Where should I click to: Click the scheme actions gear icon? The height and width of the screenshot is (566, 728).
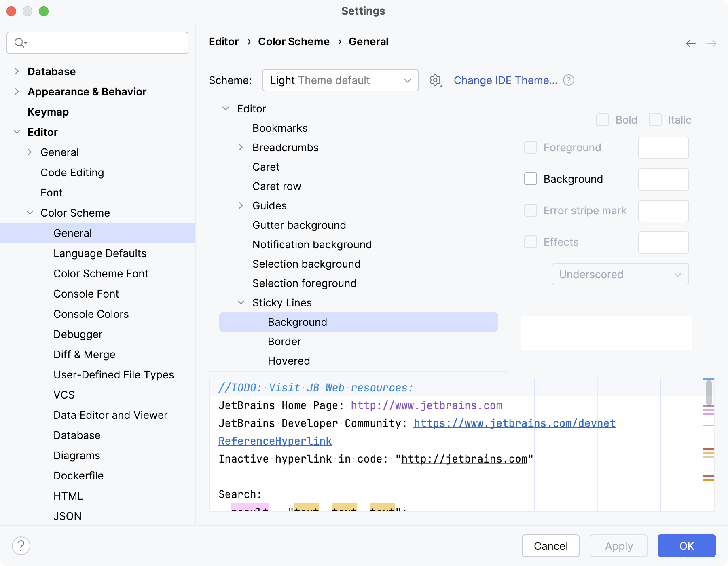[435, 80]
